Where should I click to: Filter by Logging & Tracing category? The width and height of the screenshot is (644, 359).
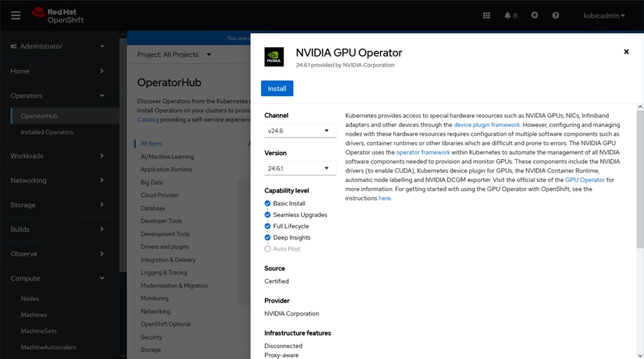coord(164,273)
